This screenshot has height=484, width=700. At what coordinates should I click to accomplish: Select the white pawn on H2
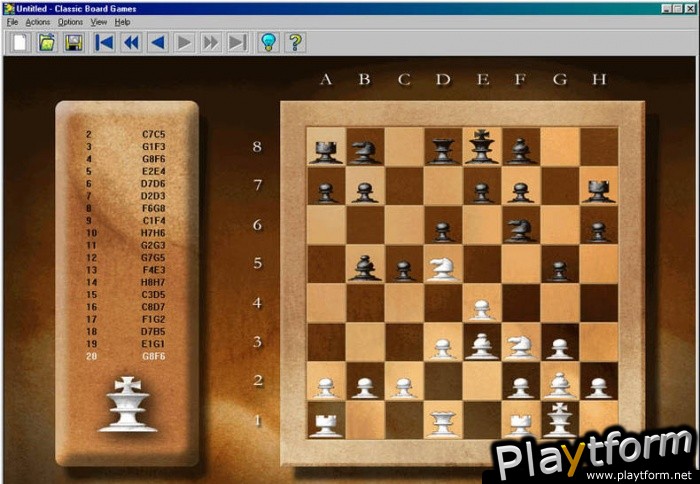599,388
